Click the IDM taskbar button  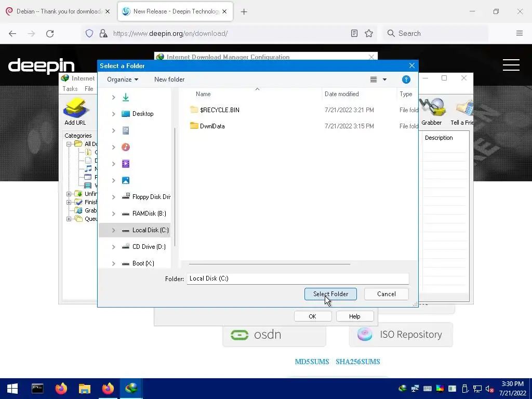pos(131,389)
